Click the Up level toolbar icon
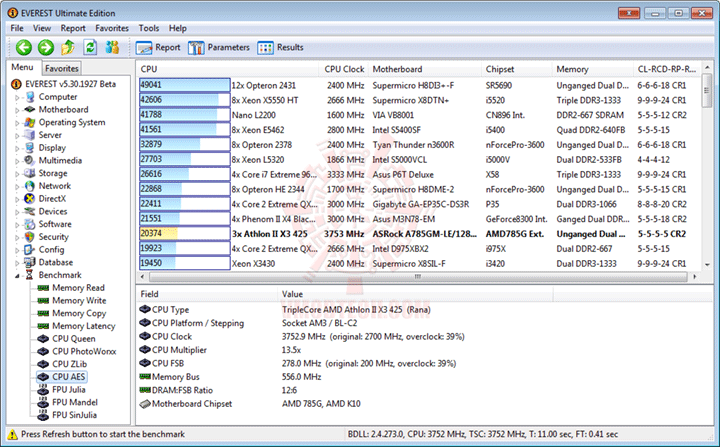Screen dimensions: 720x447 [68, 47]
